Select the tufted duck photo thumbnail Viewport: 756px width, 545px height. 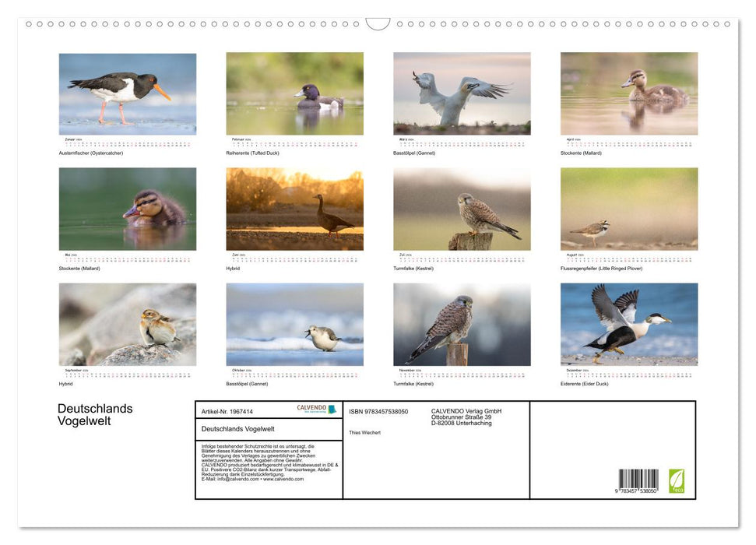tap(294, 94)
